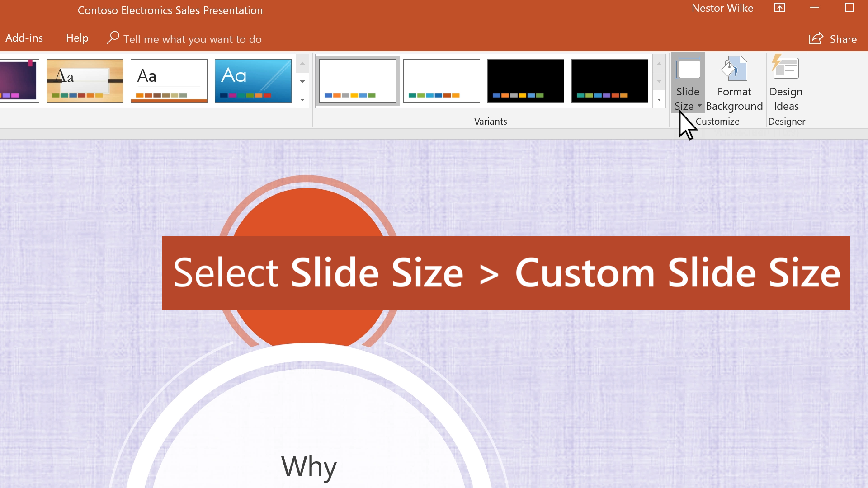The width and height of the screenshot is (868, 488).
Task: Move up one row in variants gallery
Action: [x=659, y=64]
